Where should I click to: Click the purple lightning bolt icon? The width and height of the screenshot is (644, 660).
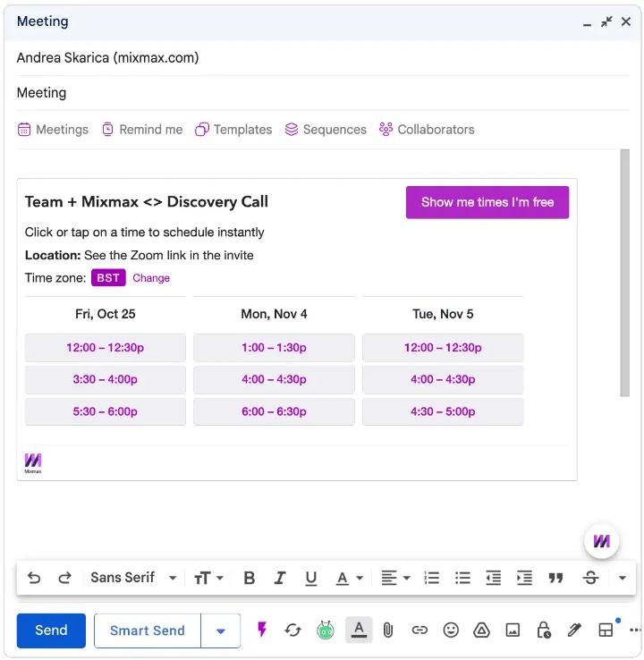(261, 630)
